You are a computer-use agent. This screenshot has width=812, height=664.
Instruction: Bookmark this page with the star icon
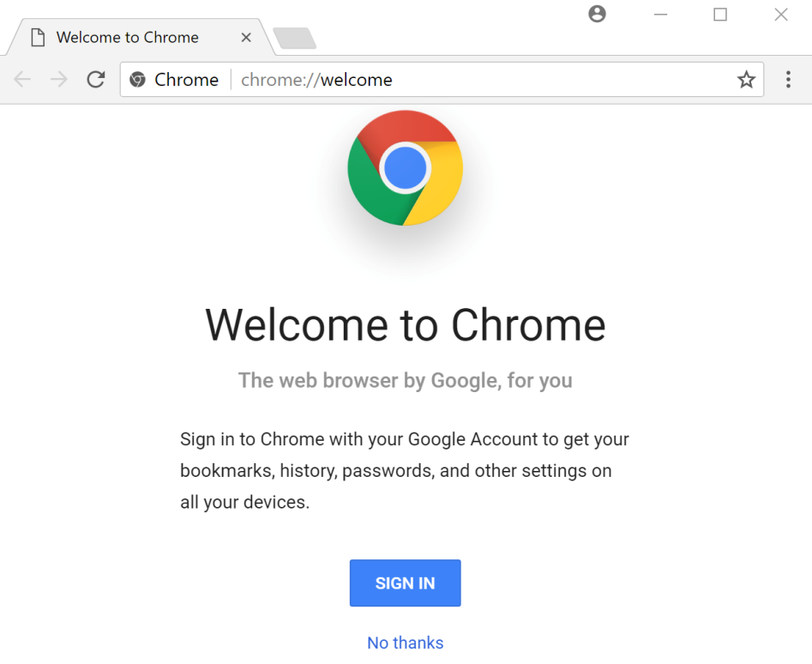click(746, 80)
